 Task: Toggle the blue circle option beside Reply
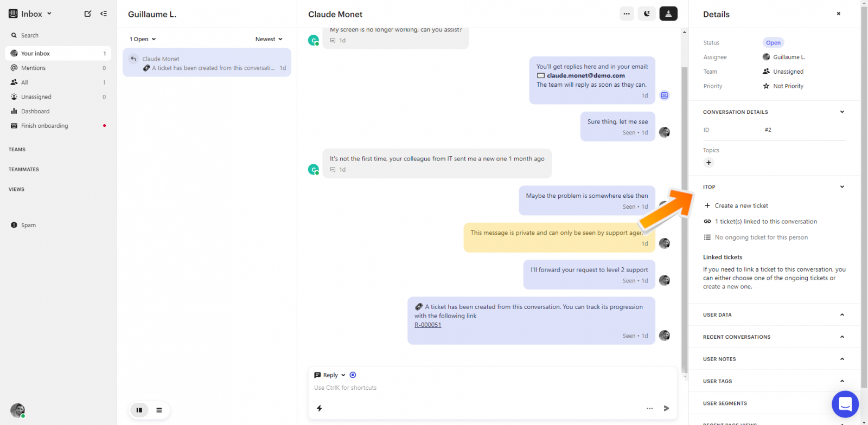353,375
